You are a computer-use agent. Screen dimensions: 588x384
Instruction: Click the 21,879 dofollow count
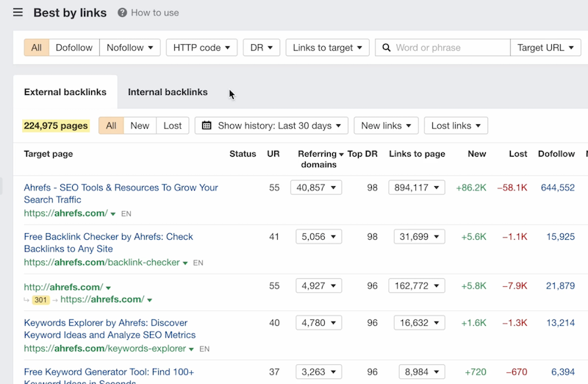560,285
